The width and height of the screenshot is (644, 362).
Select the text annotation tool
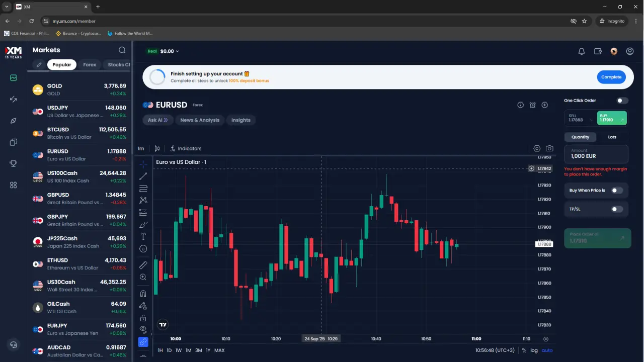click(143, 237)
